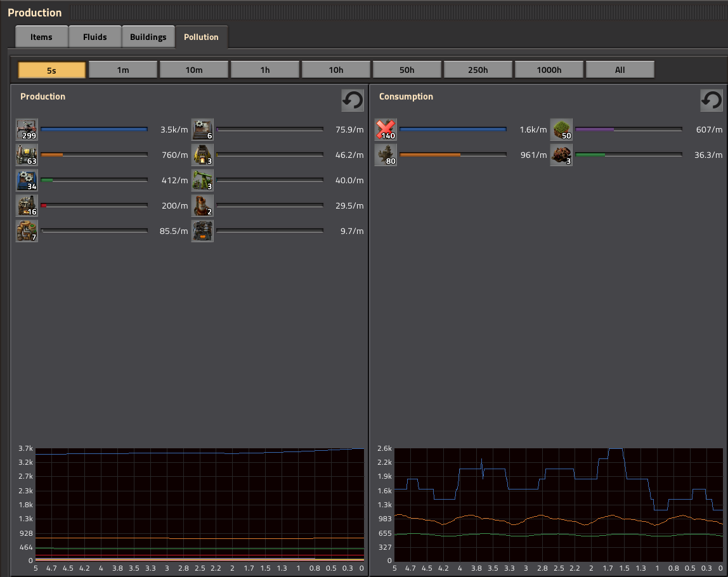Switch to the Items tab

[x=41, y=36]
